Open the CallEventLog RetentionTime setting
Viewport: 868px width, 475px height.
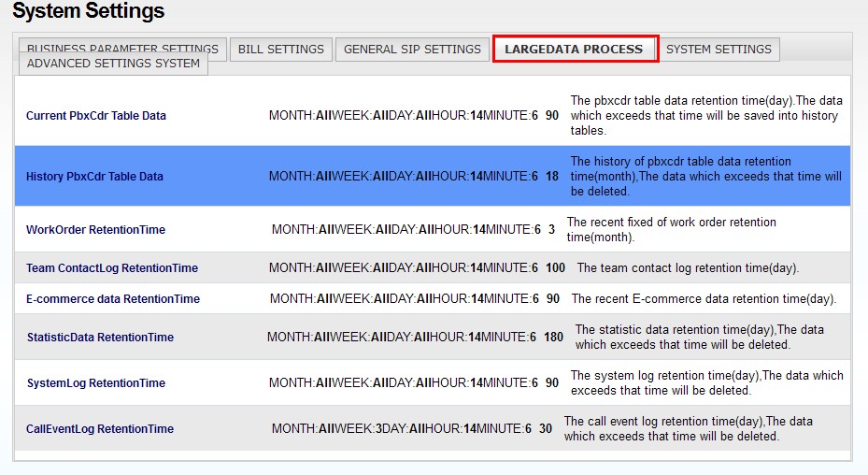point(100,429)
